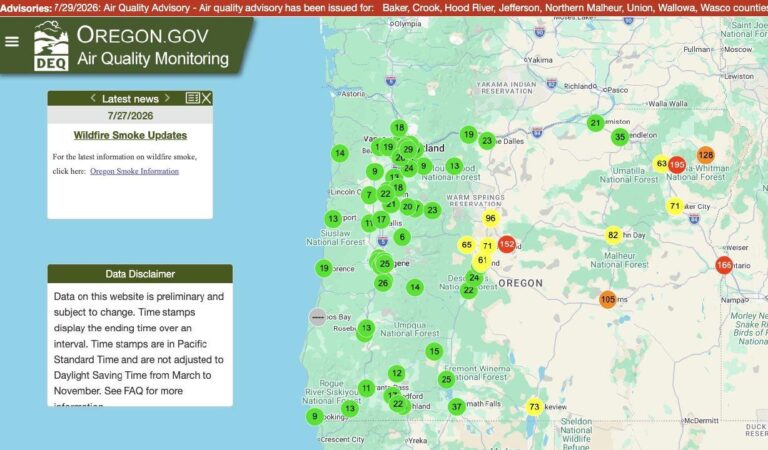The height and width of the screenshot is (450, 768).
Task: Select the green 15 AQI marker
Action: [x=434, y=351]
